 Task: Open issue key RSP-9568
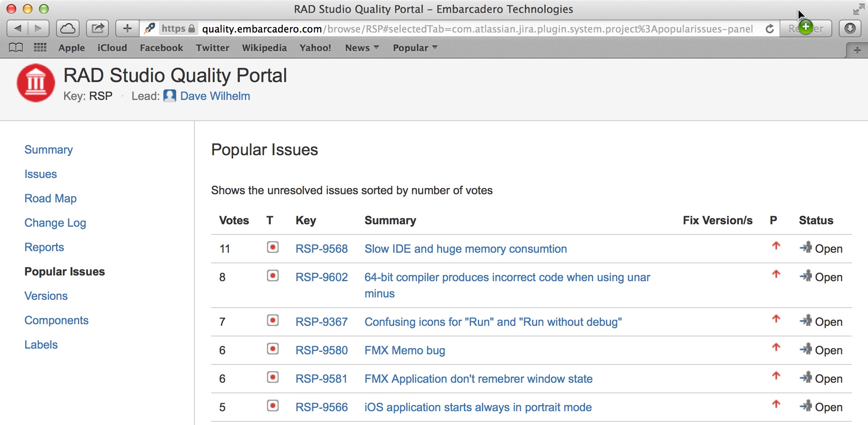coord(322,249)
